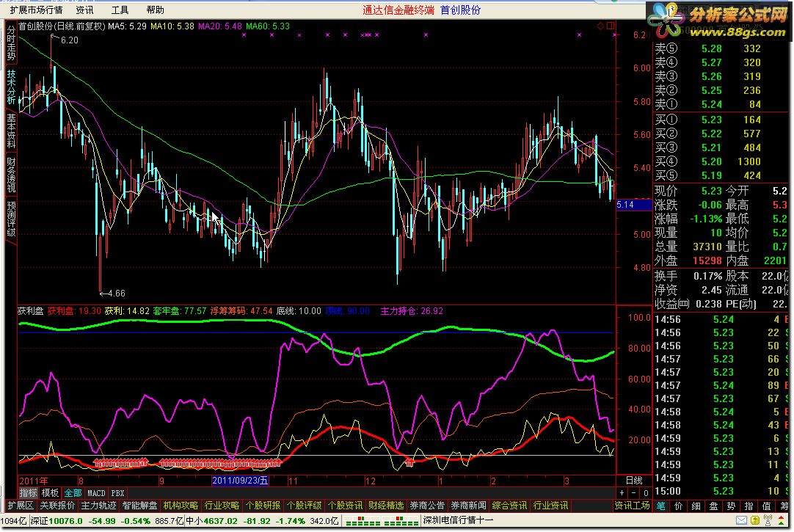Select the 值 tab in quote panel

click(767, 506)
